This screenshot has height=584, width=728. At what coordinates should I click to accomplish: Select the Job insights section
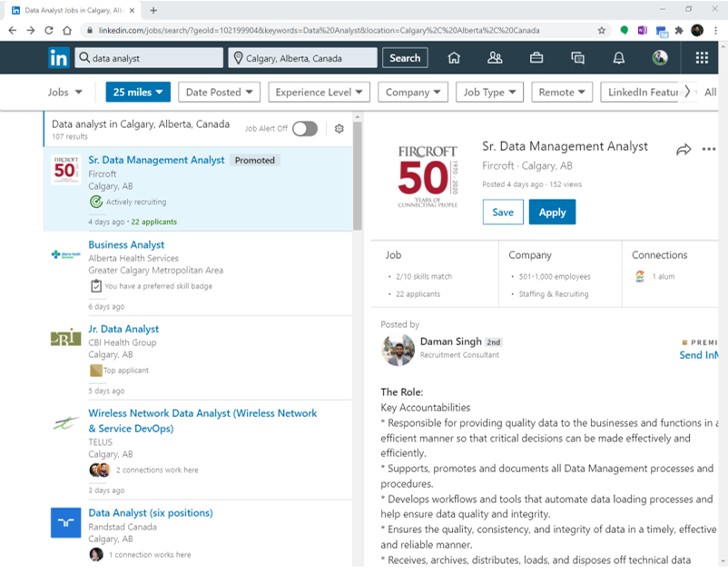click(x=435, y=274)
